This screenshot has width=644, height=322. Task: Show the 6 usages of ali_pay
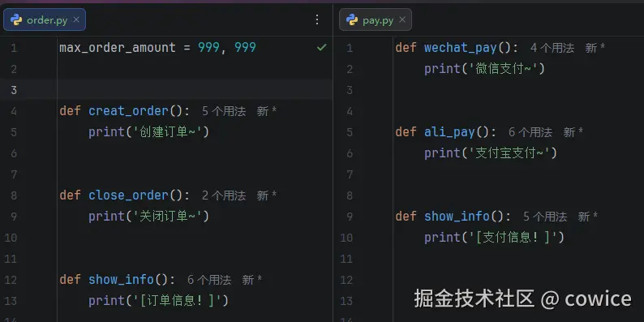pyautogui.click(x=530, y=132)
